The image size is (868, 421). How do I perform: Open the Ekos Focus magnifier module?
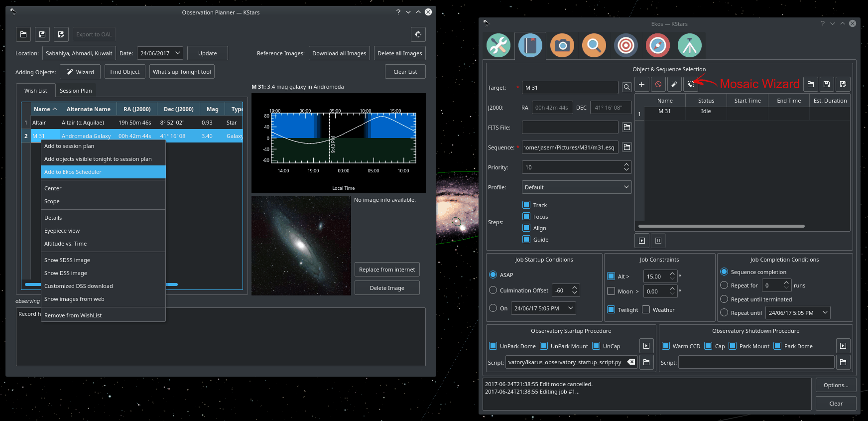click(x=594, y=46)
